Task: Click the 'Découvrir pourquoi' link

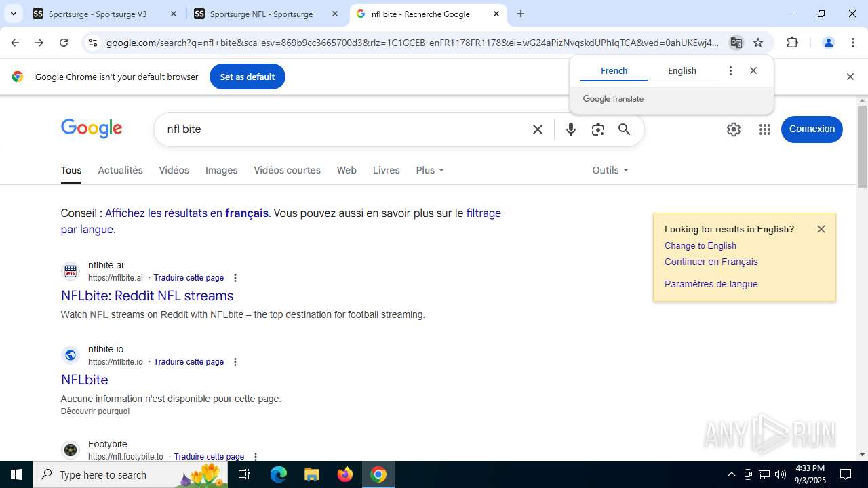Action: pos(95,411)
